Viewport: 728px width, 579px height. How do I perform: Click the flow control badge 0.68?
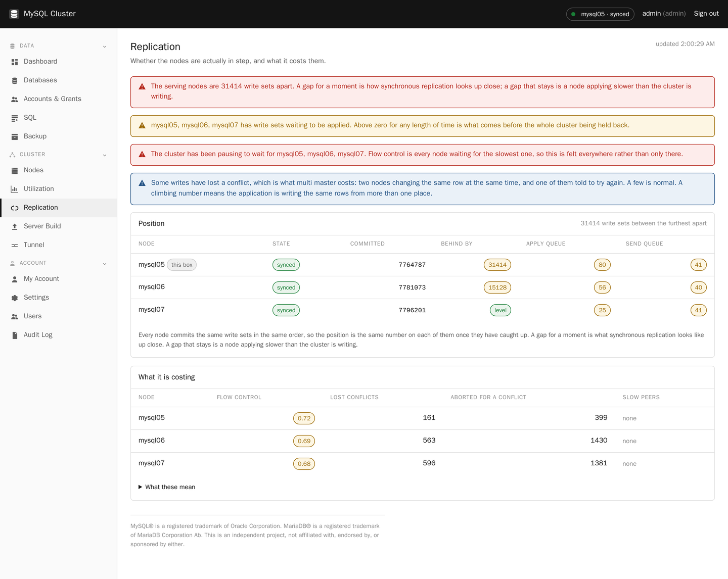tap(304, 464)
